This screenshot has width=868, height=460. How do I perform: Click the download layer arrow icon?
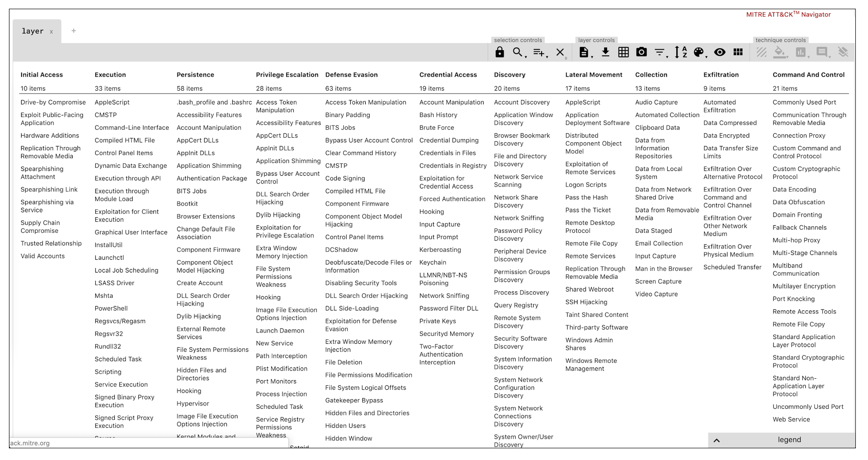[x=606, y=52]
